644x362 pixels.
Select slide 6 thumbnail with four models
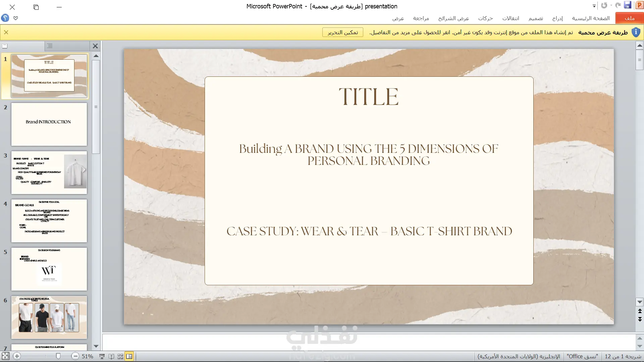[x=49, y=317]
